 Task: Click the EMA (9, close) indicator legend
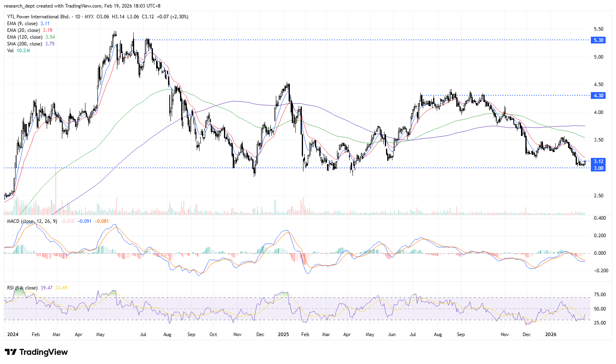(x=22, y=24)
